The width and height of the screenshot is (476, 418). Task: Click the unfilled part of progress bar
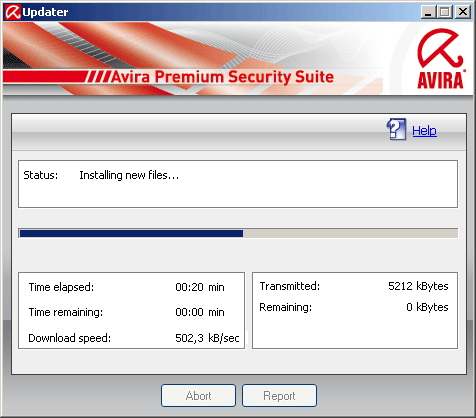[350, 233]
